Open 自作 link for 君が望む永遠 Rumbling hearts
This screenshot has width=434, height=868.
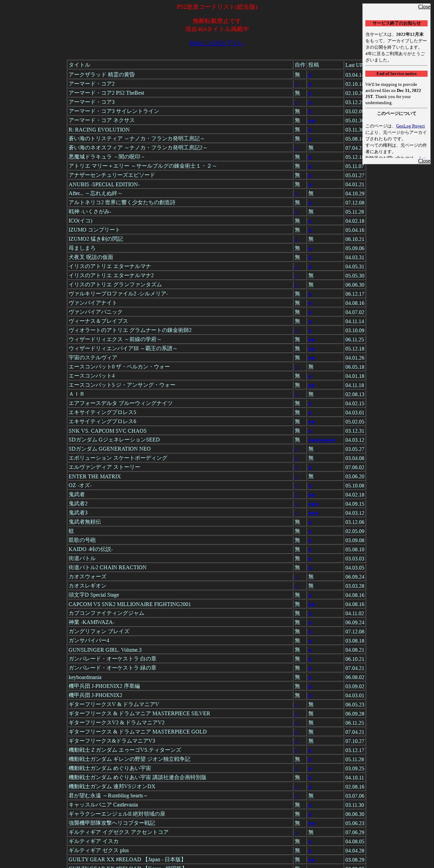296,796
